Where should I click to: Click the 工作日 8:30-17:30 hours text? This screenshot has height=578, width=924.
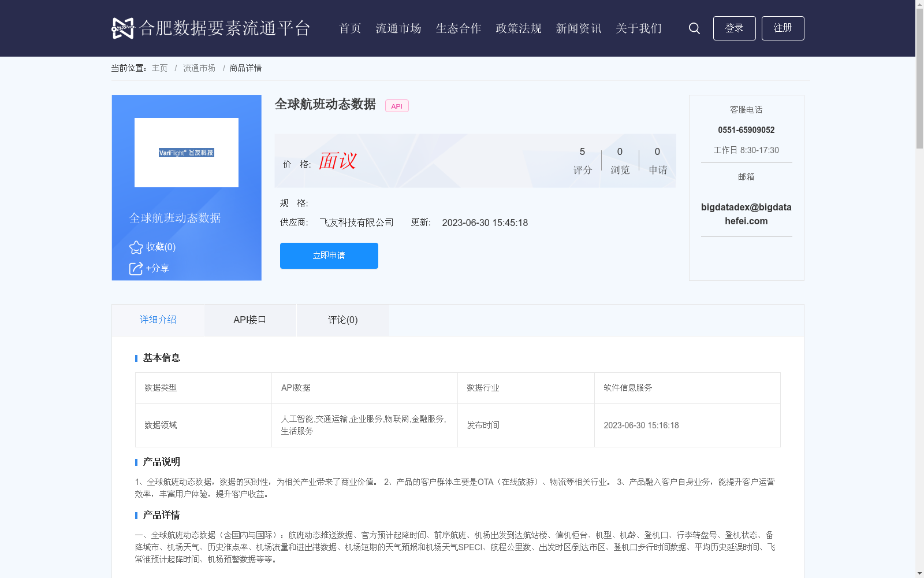(x=746, y=150)
